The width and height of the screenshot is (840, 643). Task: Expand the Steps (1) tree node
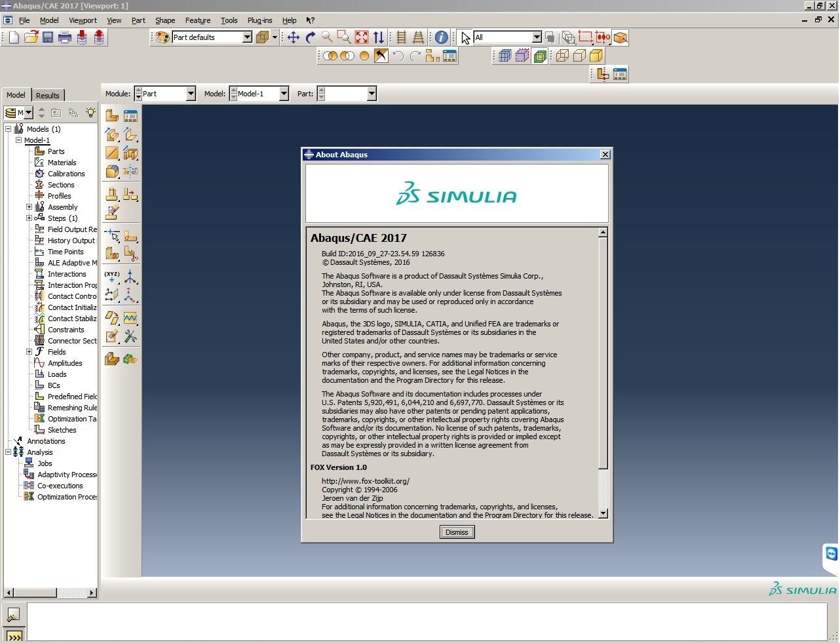[29, 218]
